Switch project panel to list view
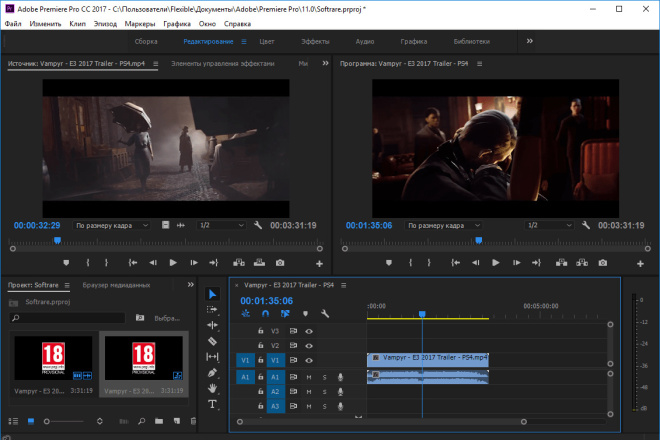The image size is (660, 440). point(13,421)
